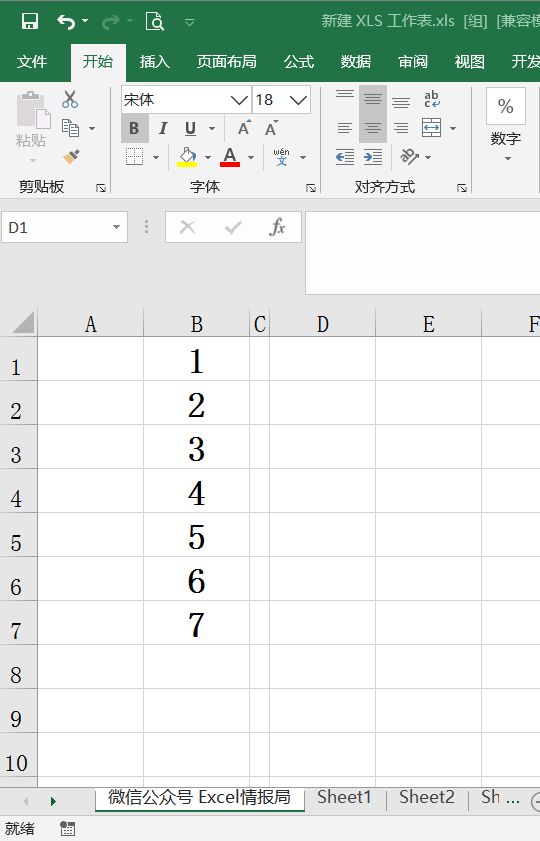Click the Save icon in quick access toolbar

pos(29,21)
